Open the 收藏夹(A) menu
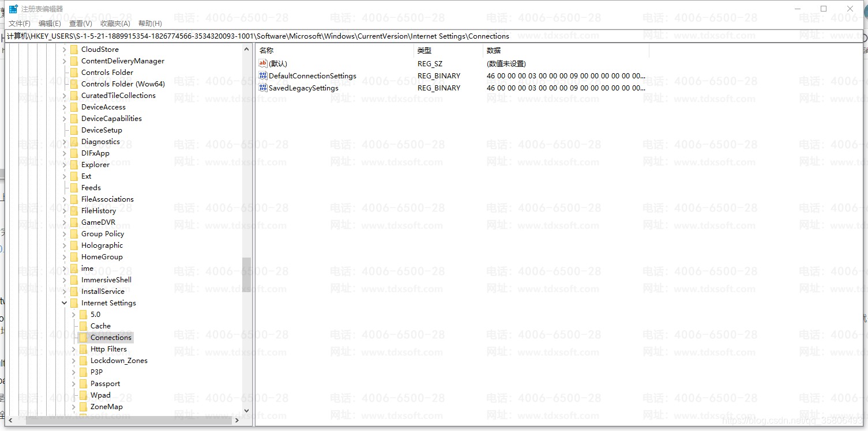This screenshot has width=868, height=431. [x=115, y=24]
